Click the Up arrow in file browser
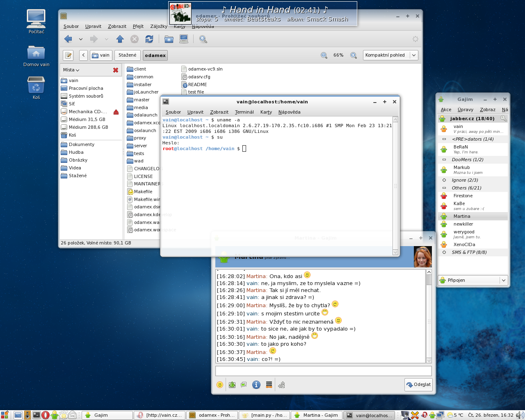Screen dimensions: 525x420 click(120, 39)
